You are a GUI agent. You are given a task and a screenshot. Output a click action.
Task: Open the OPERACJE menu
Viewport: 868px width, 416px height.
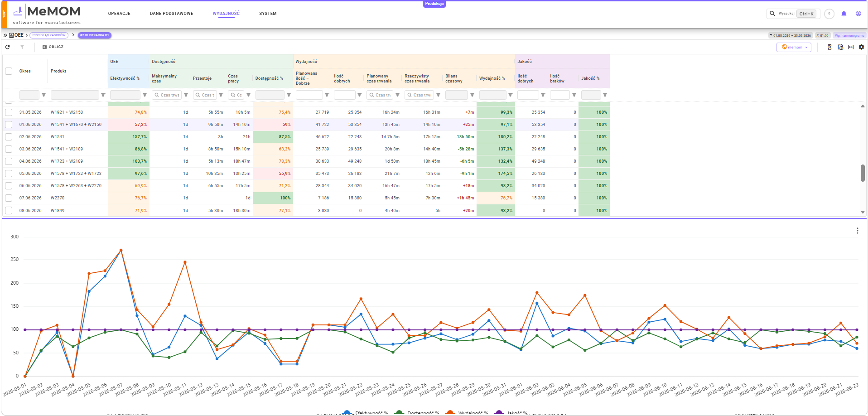click(x=119, y=14)
